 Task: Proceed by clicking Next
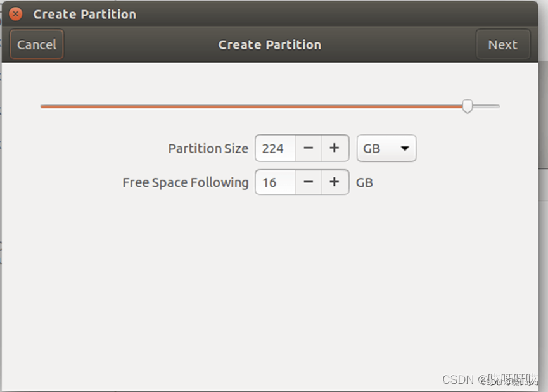tap(502, 44)
